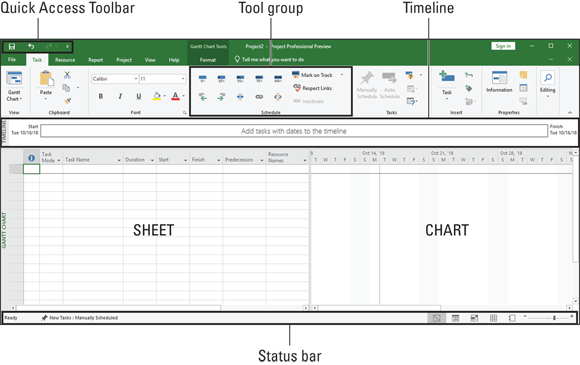Click the Gantt Chart view icon
The image size is (580, 365).
click(14, 78)
